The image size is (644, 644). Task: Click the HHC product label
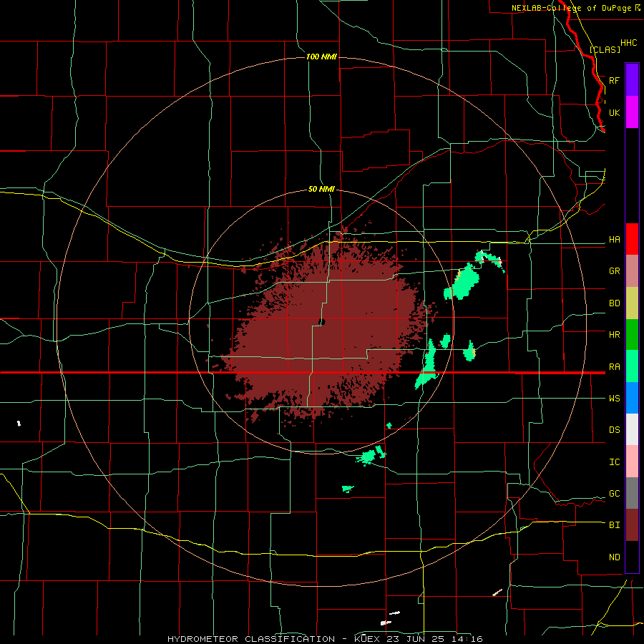pos(628,43)
